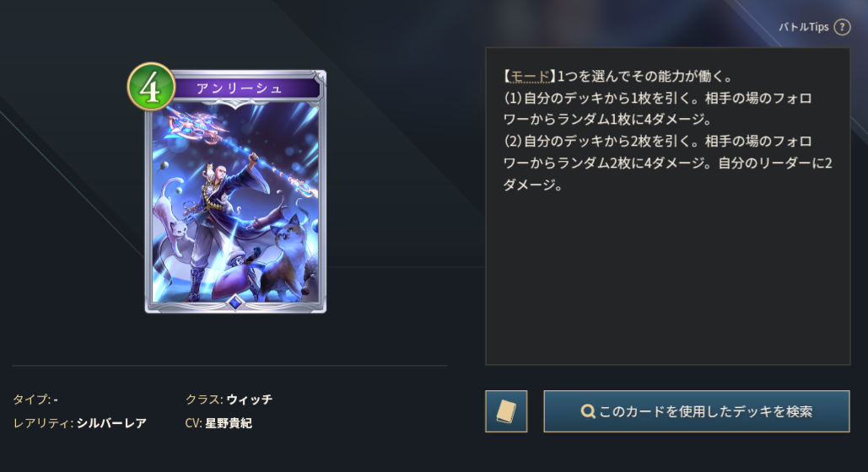This screenshot has width=868, height=472.
Task: Click the blue rarity gem on card bottom
Action: (235, 302)
